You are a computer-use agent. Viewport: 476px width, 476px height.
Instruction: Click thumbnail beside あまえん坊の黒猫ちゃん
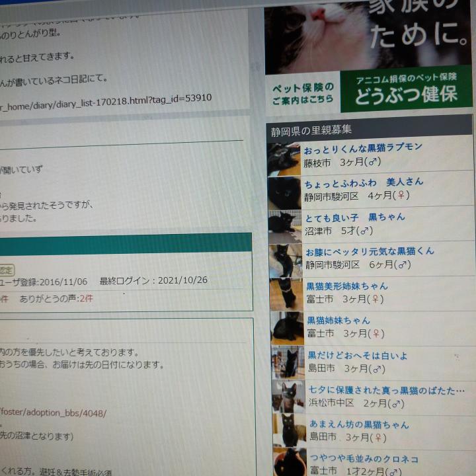click(290, 430)
